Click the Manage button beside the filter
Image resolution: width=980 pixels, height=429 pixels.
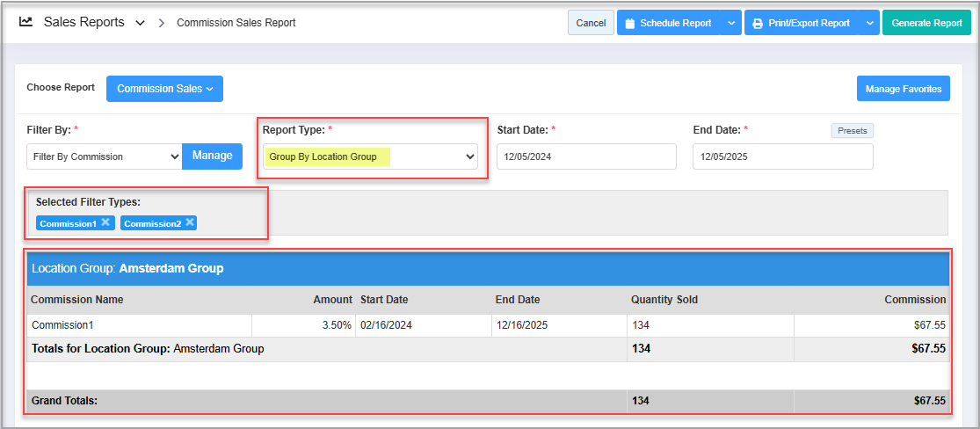click(x=212, y=156)
